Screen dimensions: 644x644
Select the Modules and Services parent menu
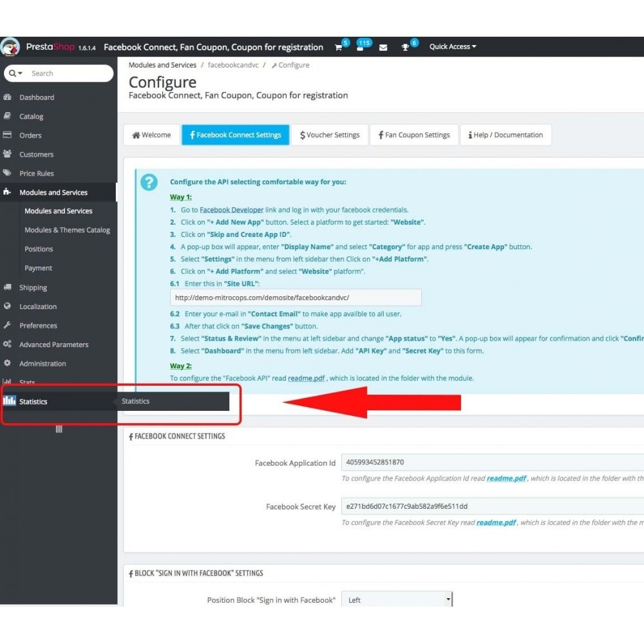(53, 192)
